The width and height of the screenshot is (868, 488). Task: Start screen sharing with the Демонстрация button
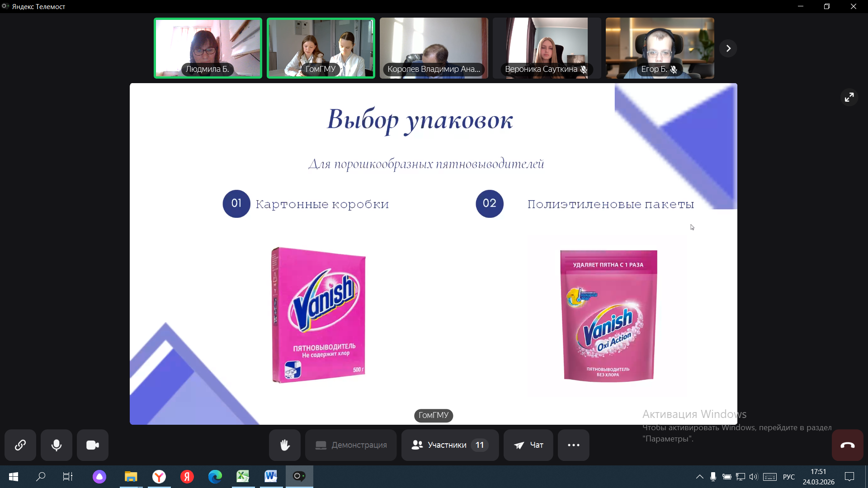click(351, 445)
